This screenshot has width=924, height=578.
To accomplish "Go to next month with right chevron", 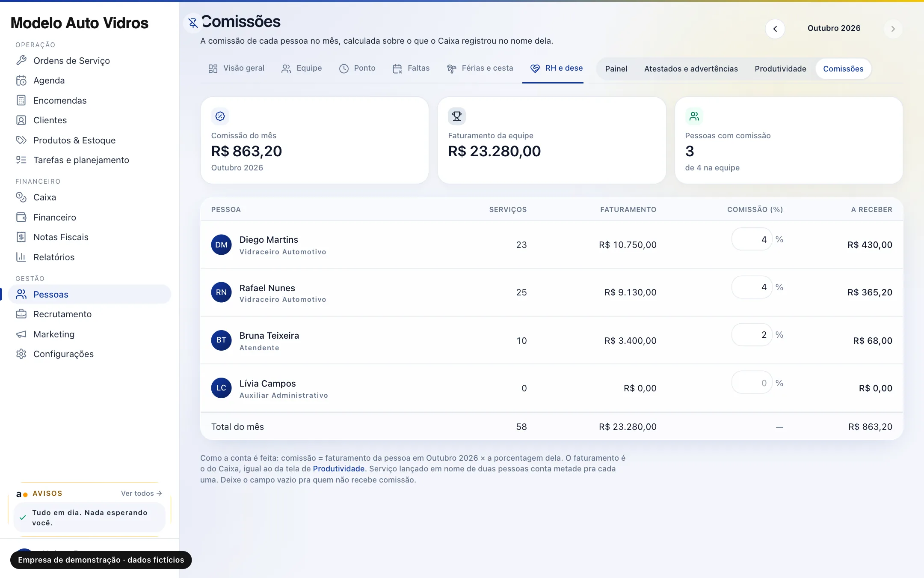I will pos(893,29).
